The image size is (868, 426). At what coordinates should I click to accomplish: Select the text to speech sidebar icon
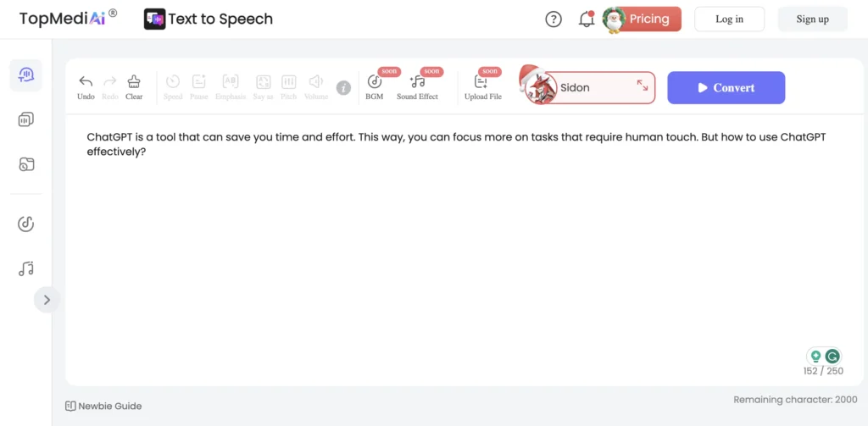[x=26, y=75]
